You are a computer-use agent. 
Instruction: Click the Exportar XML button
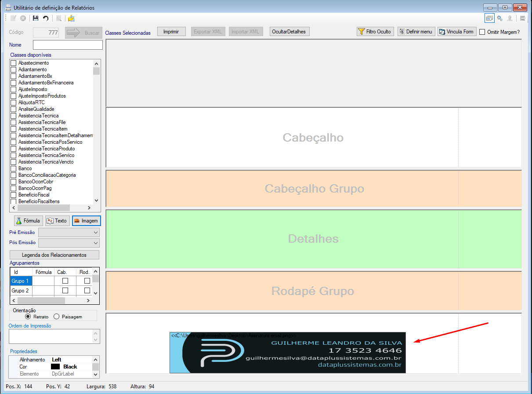(x=208, y=32)
